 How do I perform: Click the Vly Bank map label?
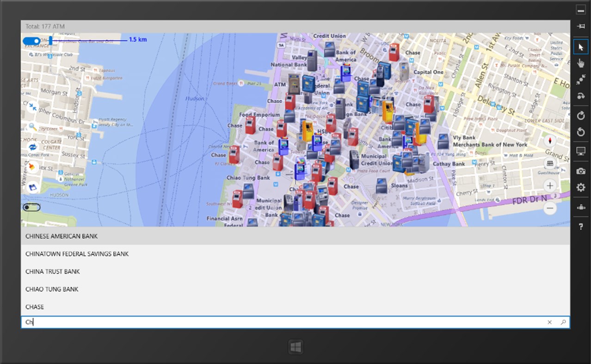pyautogui.click(x=464, y=137)
